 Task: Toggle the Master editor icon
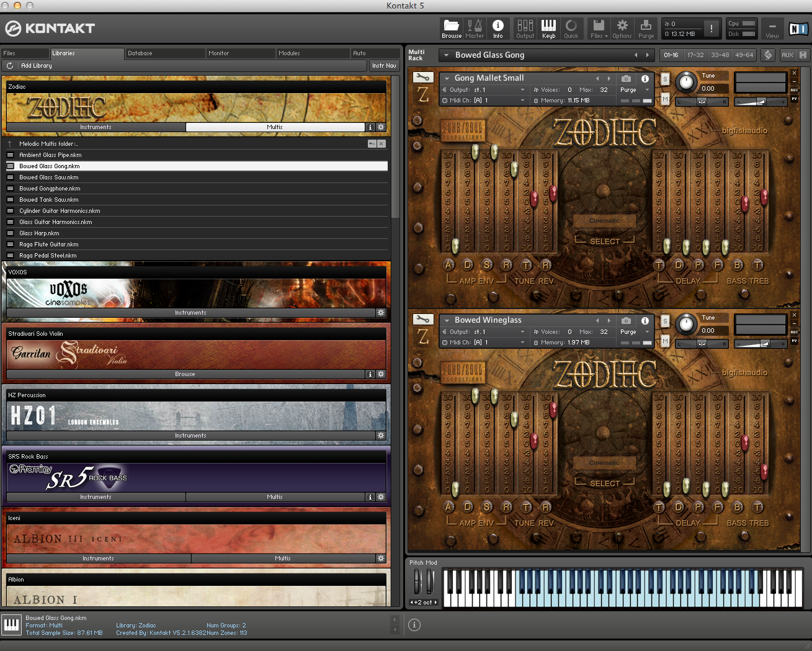coord(475,29)
